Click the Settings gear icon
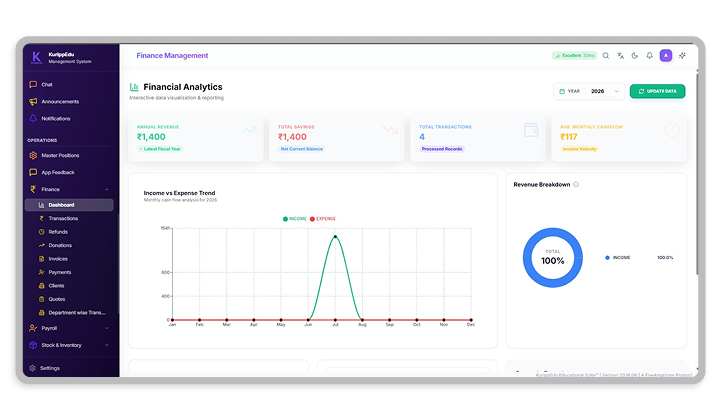Screen dimensions: 721x420 32,368
